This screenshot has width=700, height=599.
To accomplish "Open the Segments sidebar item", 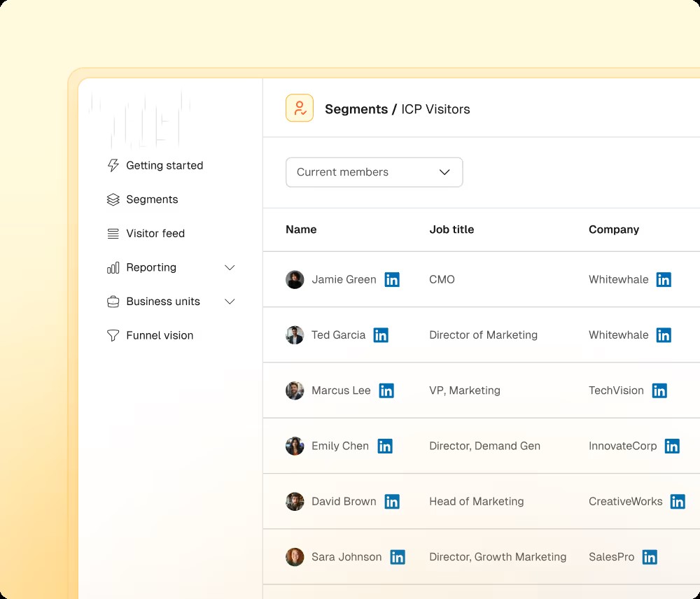I will pyautogui.click(x=151, y=199).
